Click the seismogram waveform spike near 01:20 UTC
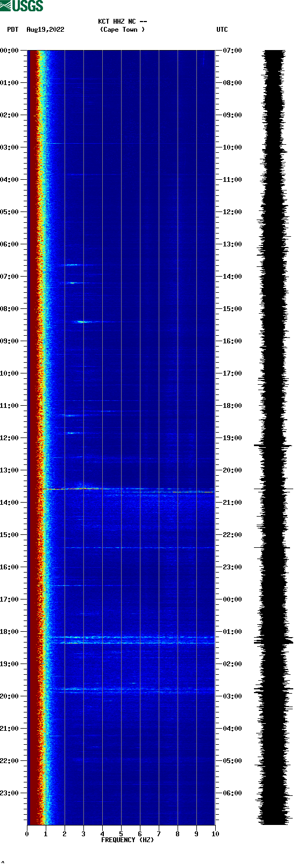The image size is (297, 868). (x=274, y=641)
